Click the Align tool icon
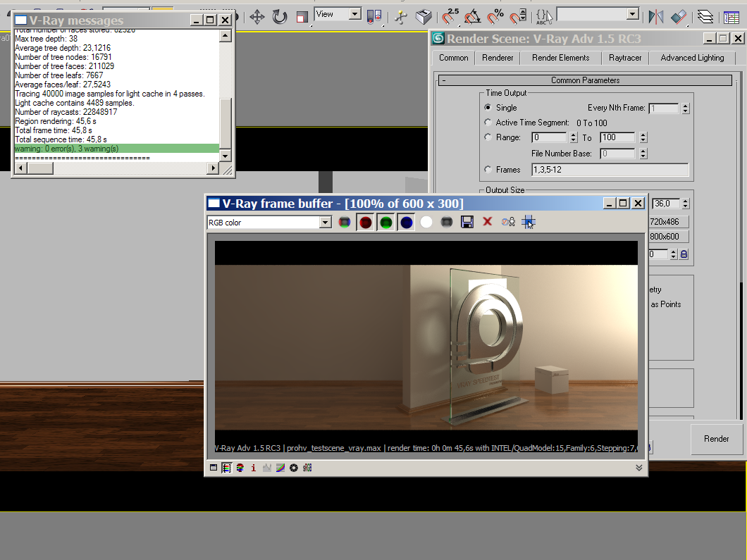 679,17
